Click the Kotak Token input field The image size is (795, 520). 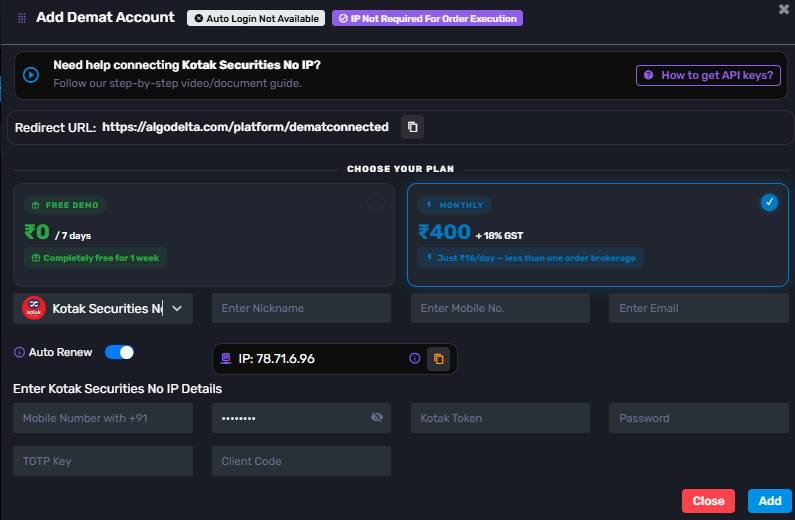[500, 418]
